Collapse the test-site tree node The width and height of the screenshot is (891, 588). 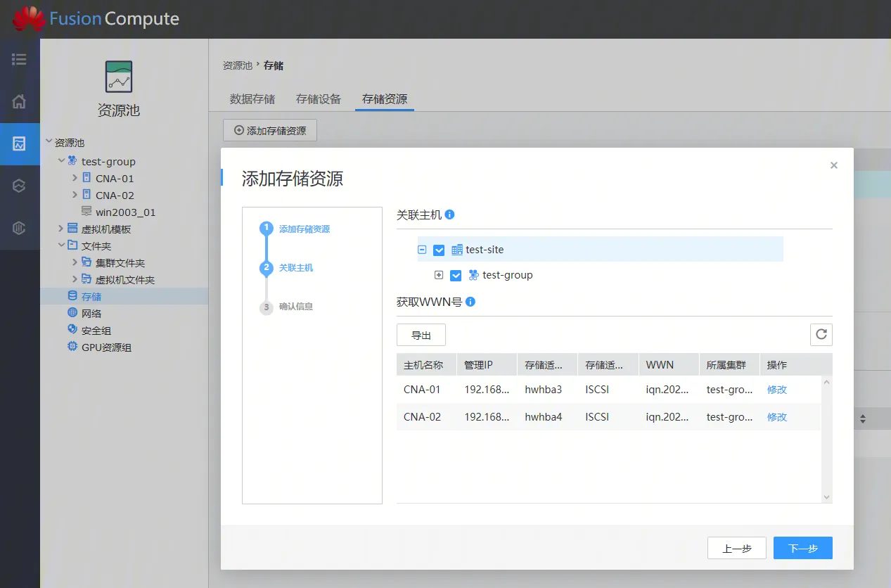422,250
